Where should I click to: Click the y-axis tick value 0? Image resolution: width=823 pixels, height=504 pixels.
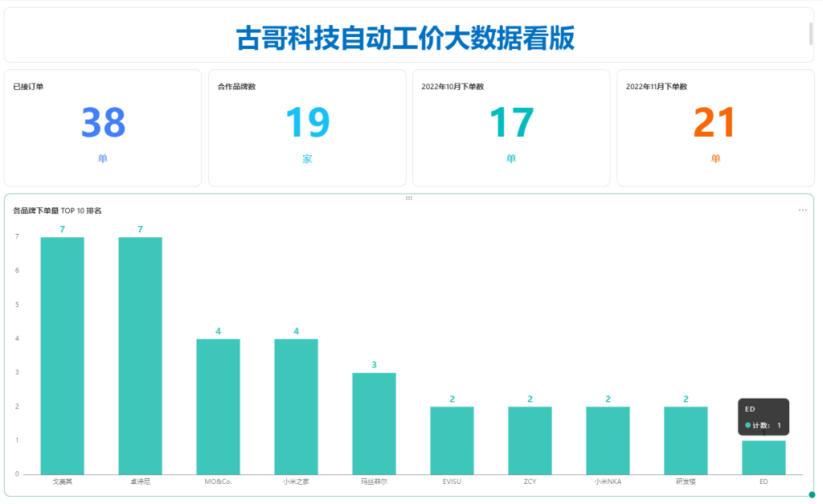pos(18,474)
